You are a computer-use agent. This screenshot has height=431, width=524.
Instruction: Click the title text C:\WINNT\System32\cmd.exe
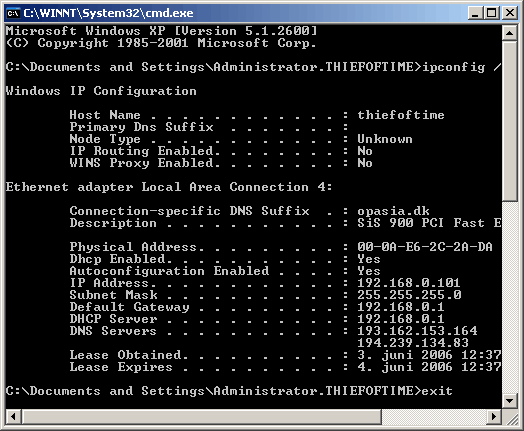pyautogui.click(x=108, y=13)
